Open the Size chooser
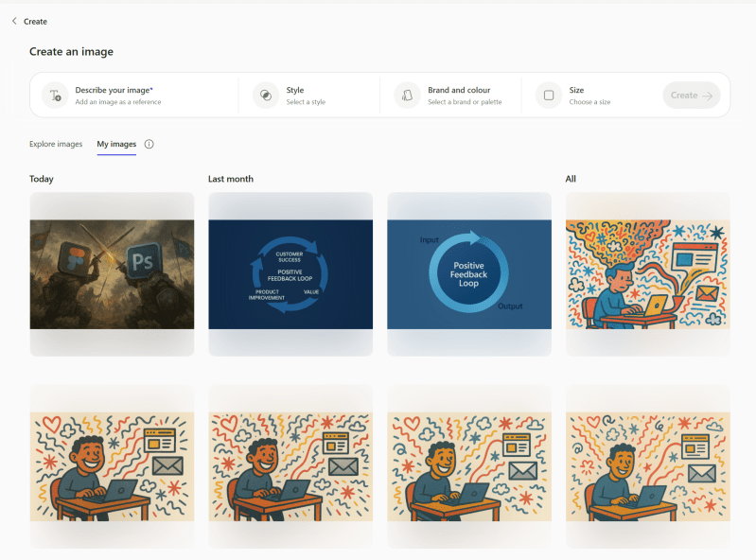756x560 pixels. [x=589, y=96]
